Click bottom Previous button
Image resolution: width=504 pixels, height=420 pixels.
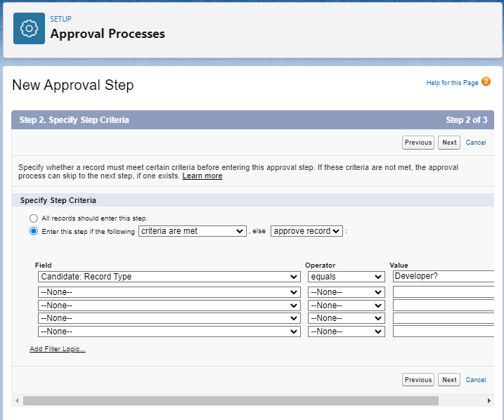(x=418, y=380)
